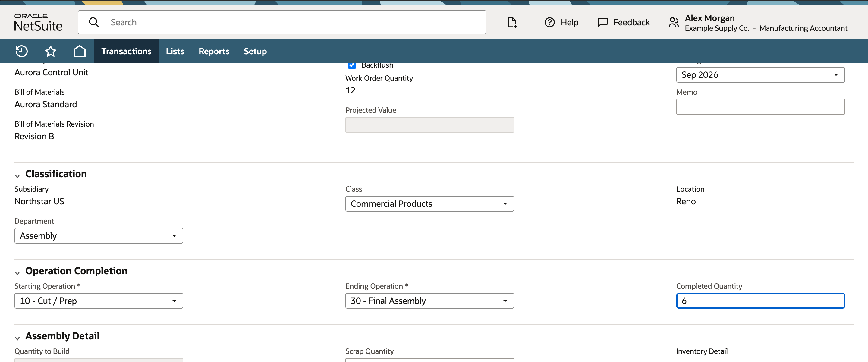This screenshot has height=362, width=868.
Task: Toggle the Backflush checkbox
Action: 352,65
